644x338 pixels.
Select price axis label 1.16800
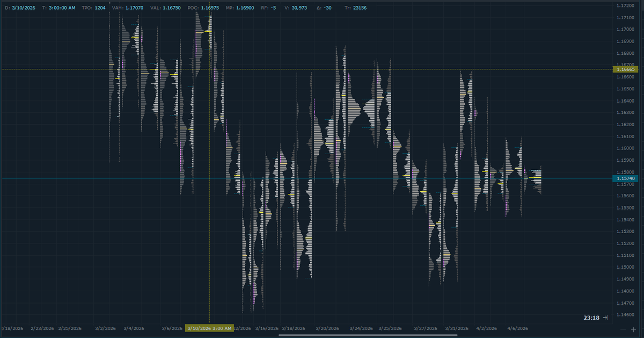pos(626,53)
